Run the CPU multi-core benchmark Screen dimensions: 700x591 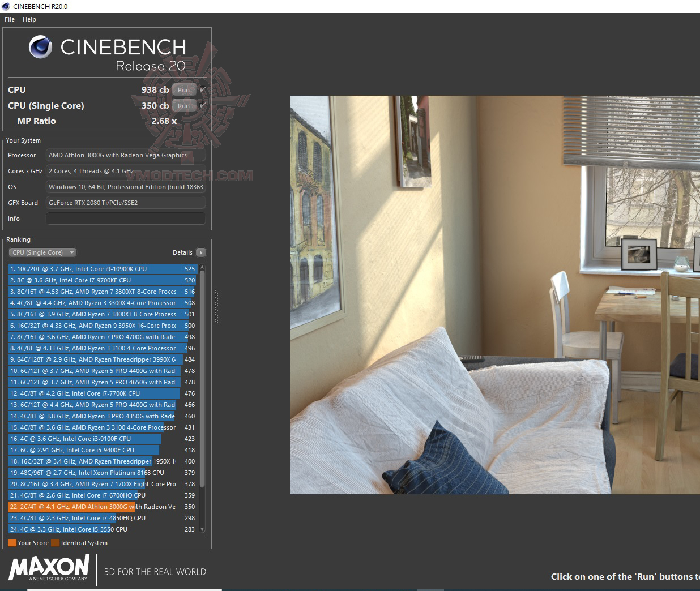click(184, 90)
